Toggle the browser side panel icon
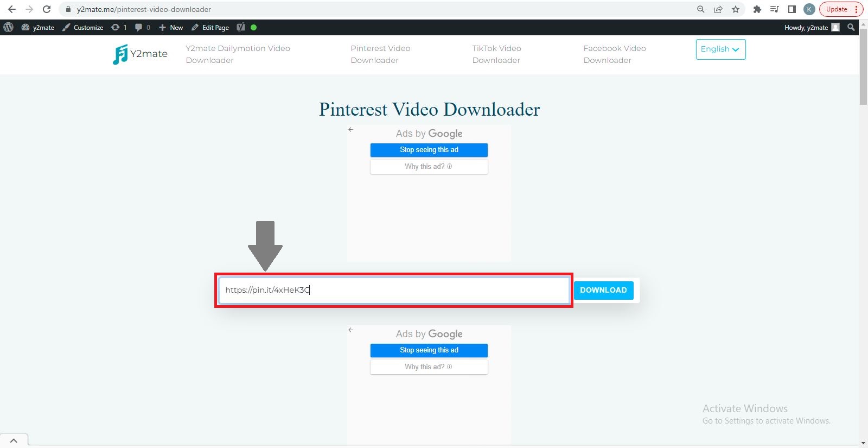This screenshot has height=448, width=868. click(792, 9)
